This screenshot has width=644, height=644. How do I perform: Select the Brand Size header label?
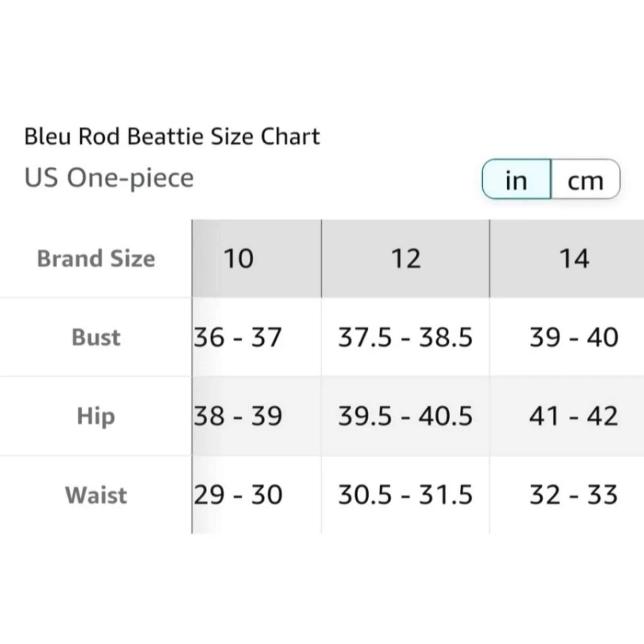coord(96,258)
